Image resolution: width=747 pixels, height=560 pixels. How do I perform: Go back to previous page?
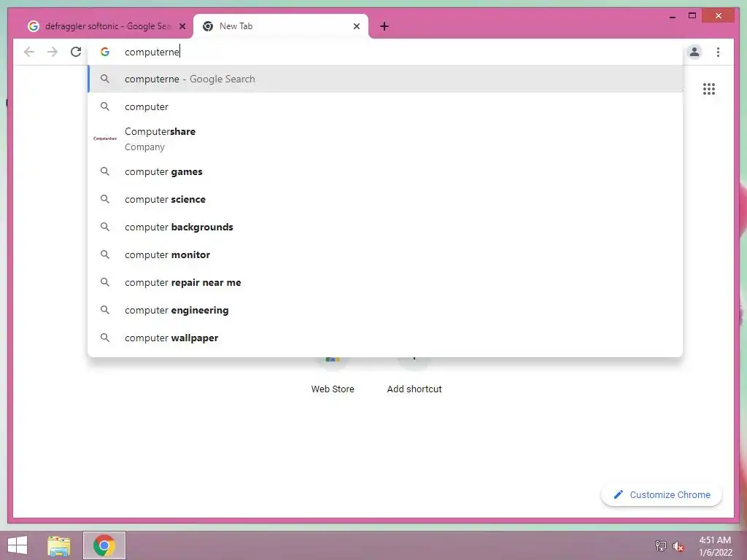coord(29,52)
